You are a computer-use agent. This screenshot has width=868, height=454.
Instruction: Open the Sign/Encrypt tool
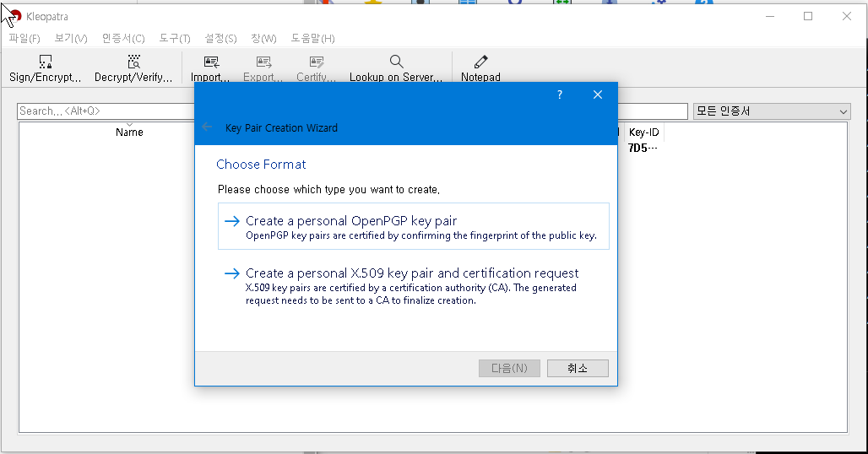point(46,68)
